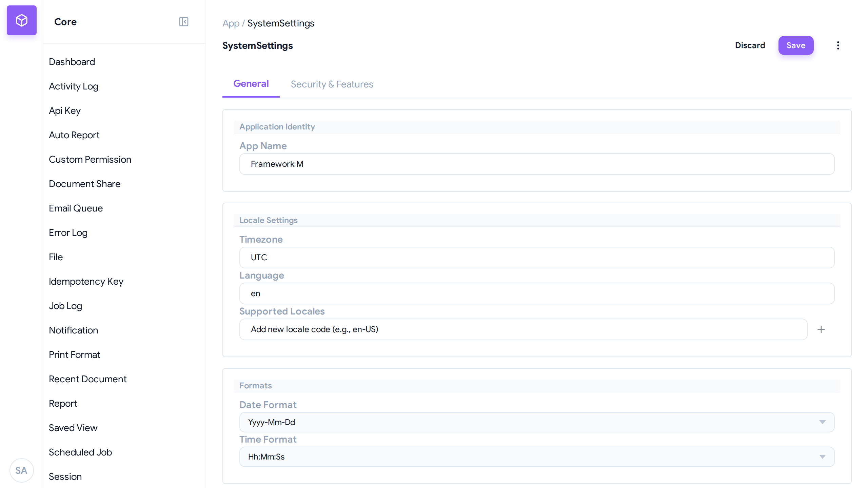Screen dimensions: 868x488
Task: Open Dashboard in the sidebar
Action: point(72,62)
